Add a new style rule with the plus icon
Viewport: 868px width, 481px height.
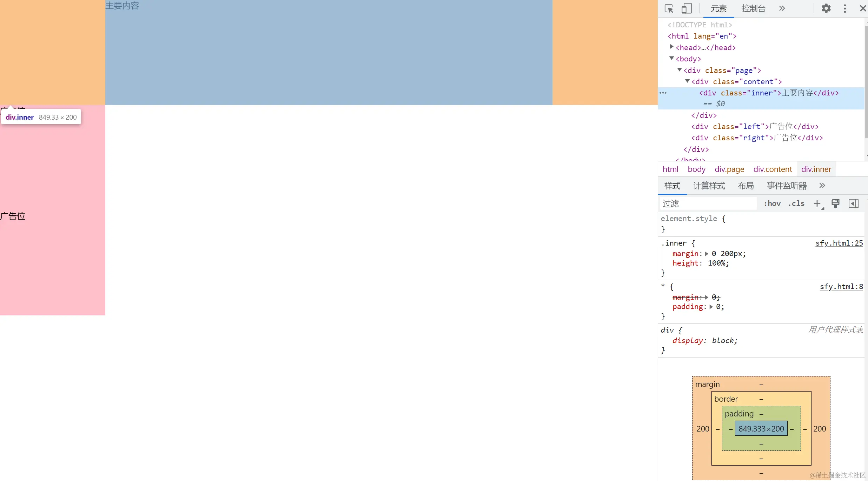(818, 203)
